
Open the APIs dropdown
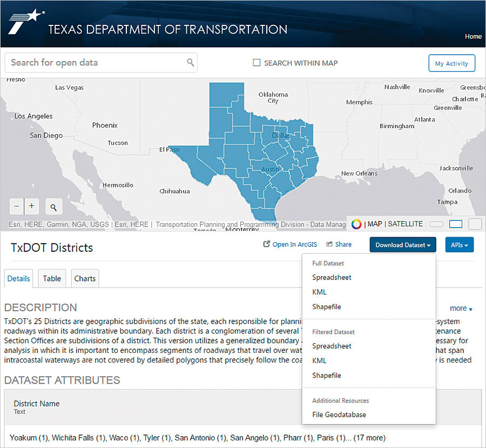click(459, 244)
